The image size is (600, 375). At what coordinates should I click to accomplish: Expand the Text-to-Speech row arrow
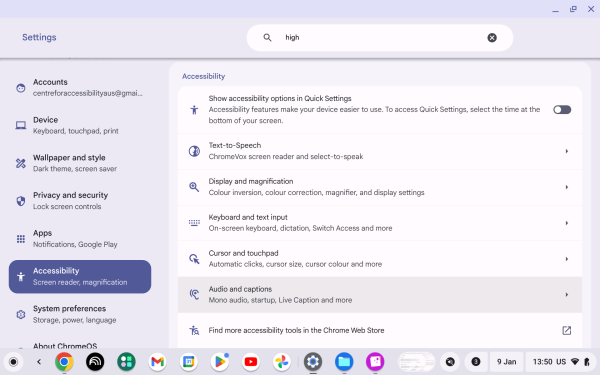click(x=566, y=151)
